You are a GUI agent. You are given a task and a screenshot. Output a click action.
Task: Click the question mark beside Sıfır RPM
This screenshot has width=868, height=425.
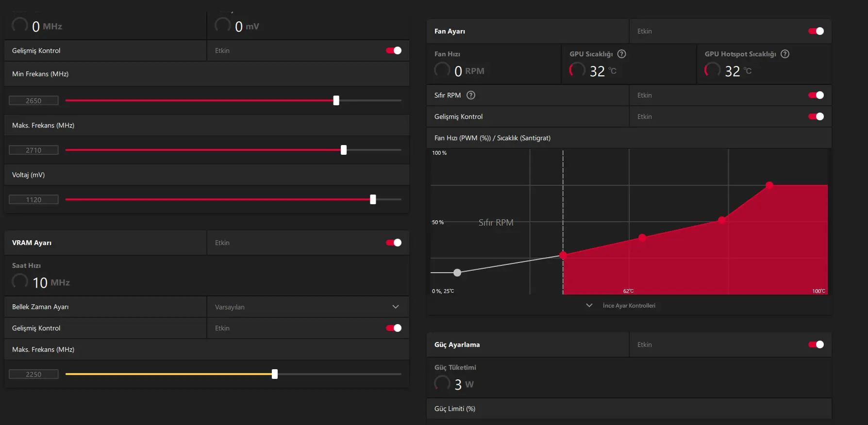point(471,95)
